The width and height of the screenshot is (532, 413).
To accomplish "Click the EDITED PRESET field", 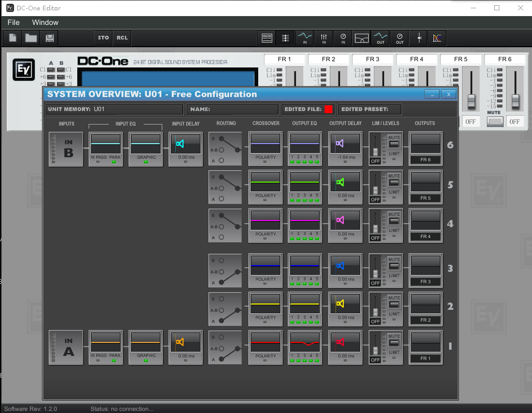I will 370,109.
